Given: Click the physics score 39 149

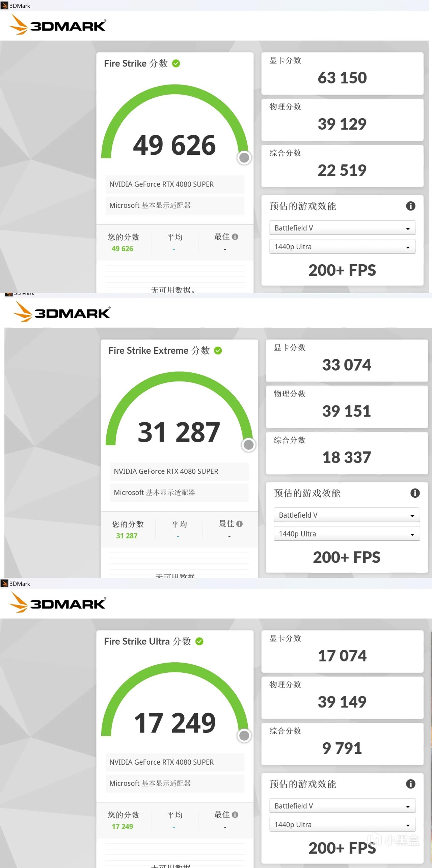Looking at the screenshot, I should click(x=342, y=702).
